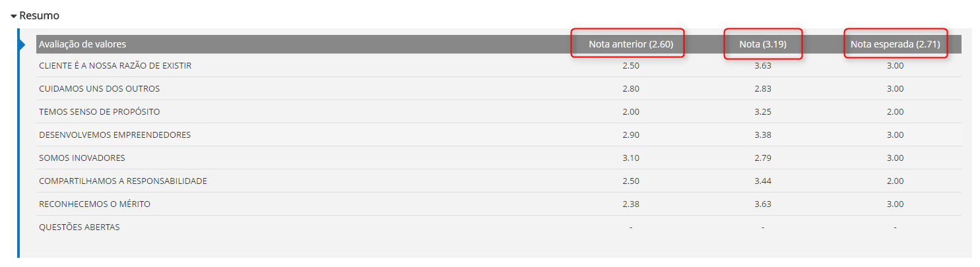
Task: Click the 3.44 Nota for COMPARTILHAMOS A RESPONSABILIDADE
Action: (x=763, y=181)
